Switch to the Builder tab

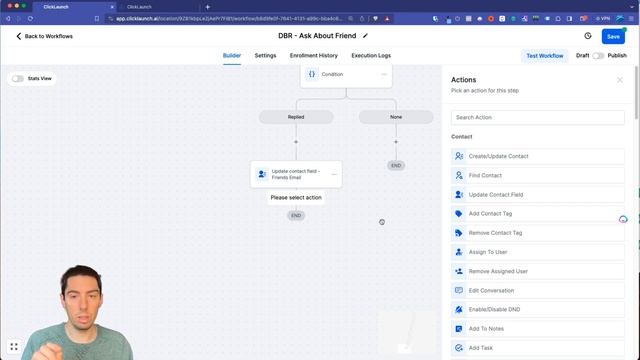click(232, 56)
